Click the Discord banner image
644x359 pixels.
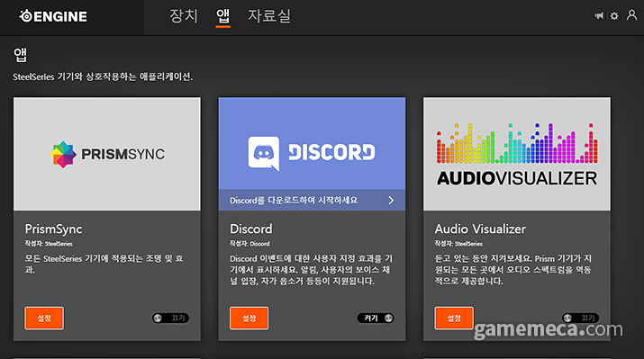[x=312, y=144]
